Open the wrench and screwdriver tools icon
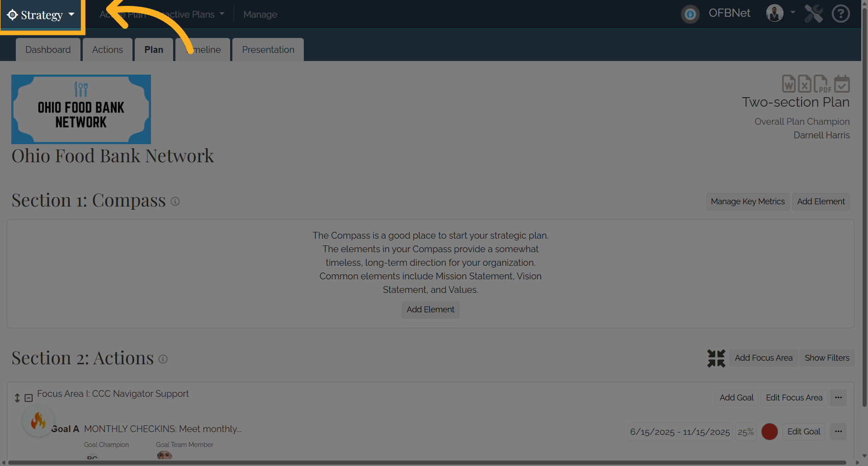The image size is (868, 466). (x=813, y=14)
